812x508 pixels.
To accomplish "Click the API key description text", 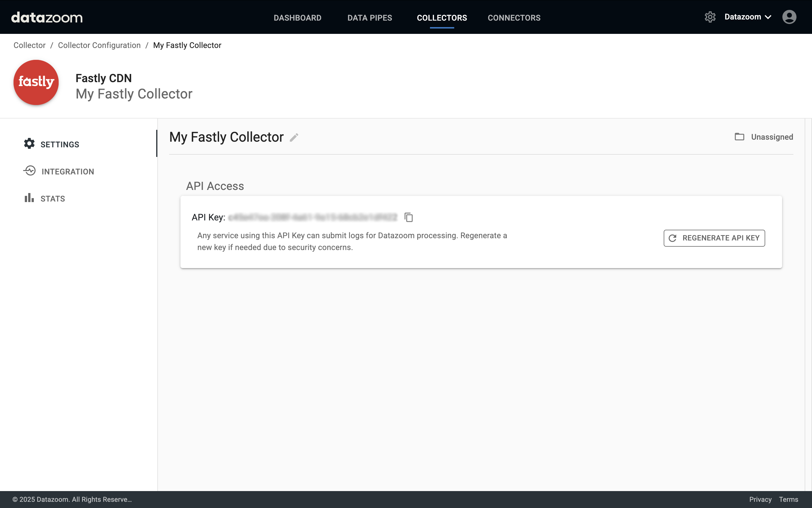I will [x=352, y=241].
